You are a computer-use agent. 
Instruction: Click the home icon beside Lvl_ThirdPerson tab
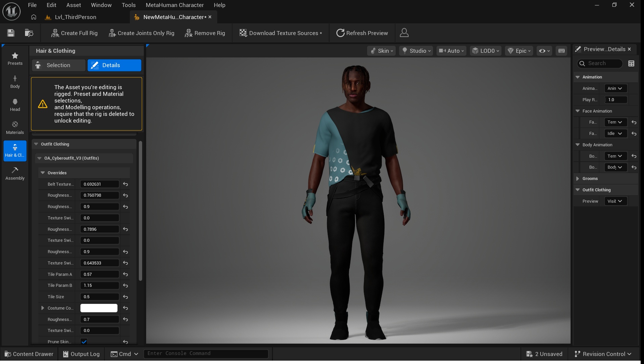tap(34, 17)
